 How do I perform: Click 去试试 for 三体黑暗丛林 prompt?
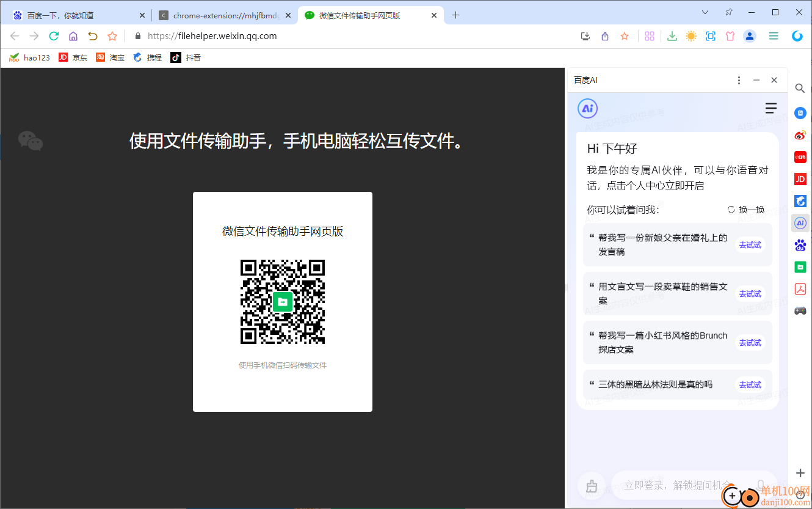coord(750,385)
